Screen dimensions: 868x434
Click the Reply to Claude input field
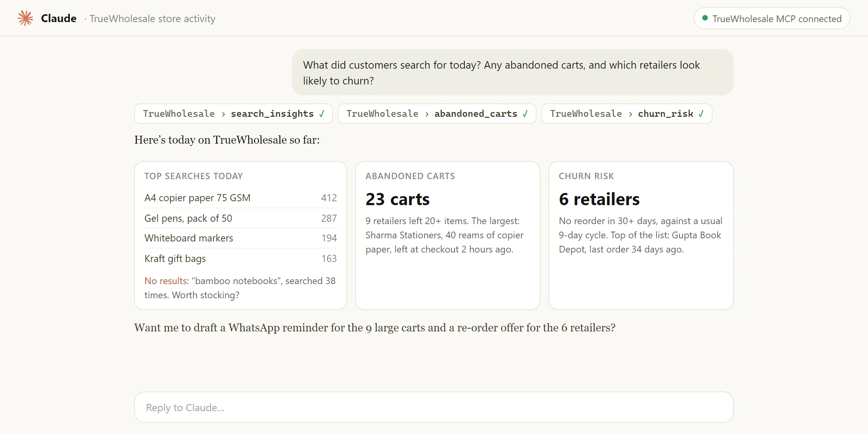(x=434, y=407)
